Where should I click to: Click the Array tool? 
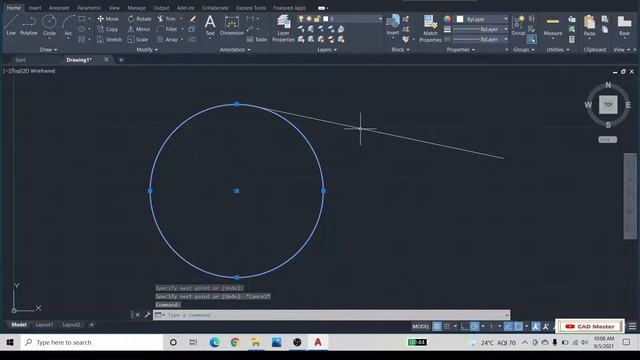click(x=167, y=40)
